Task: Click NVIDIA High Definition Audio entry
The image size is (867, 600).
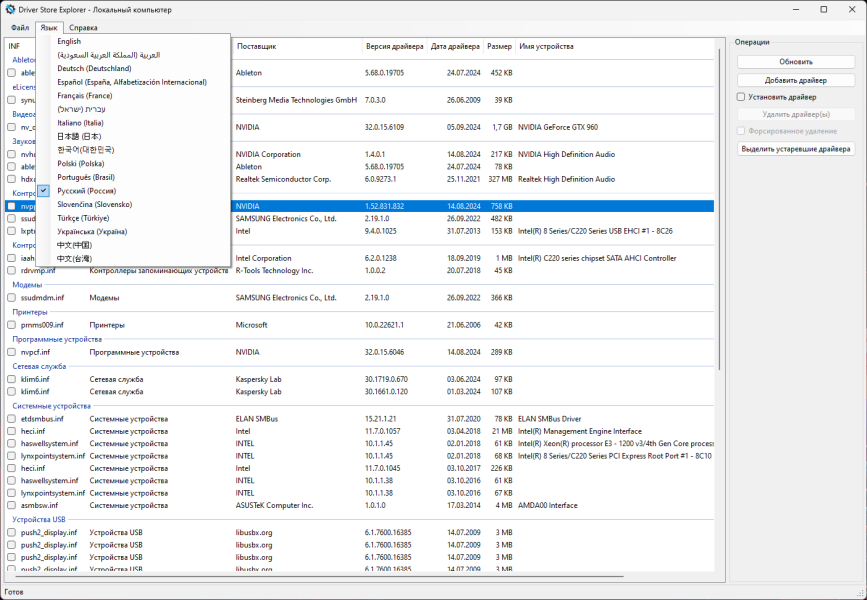Action: click(x=566, y=154)
